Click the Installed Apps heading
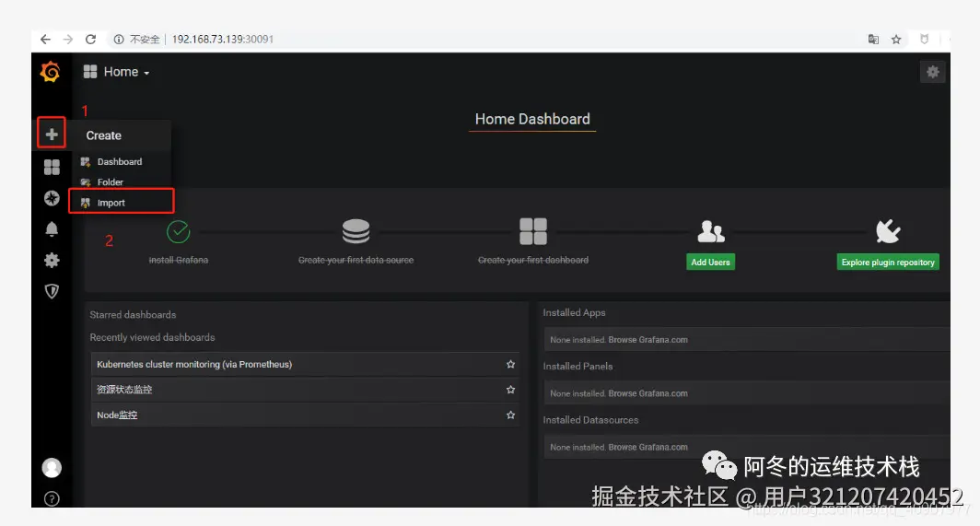Image resolution: width=980 pixels, height=526 pixels. click(574, 312)
